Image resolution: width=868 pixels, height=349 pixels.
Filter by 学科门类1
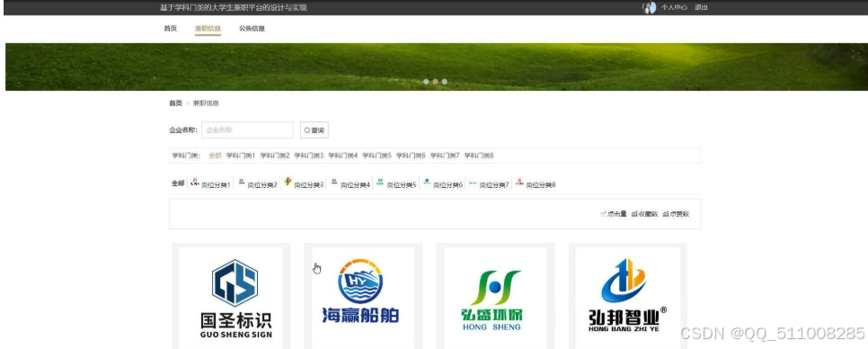click(x=240, y=156)
